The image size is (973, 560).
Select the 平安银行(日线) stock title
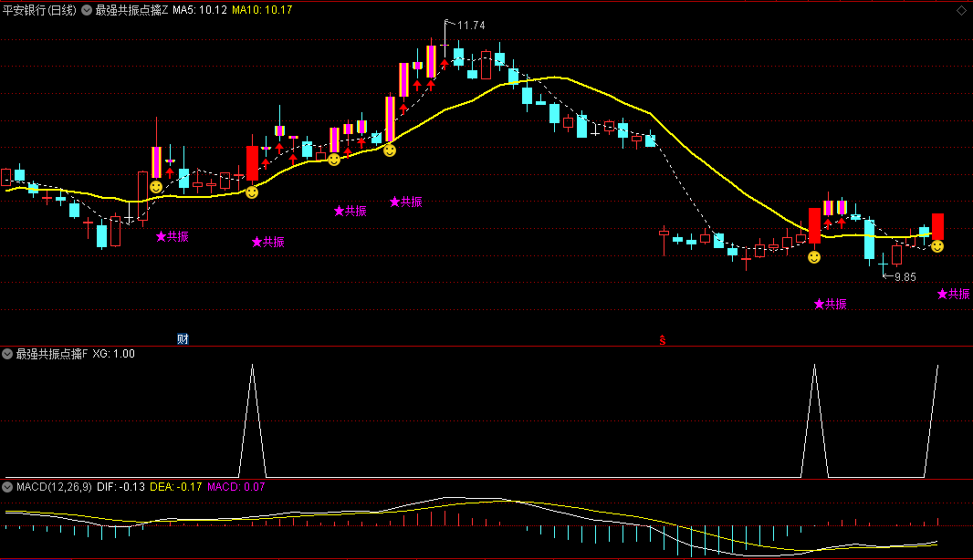(39, 10)
